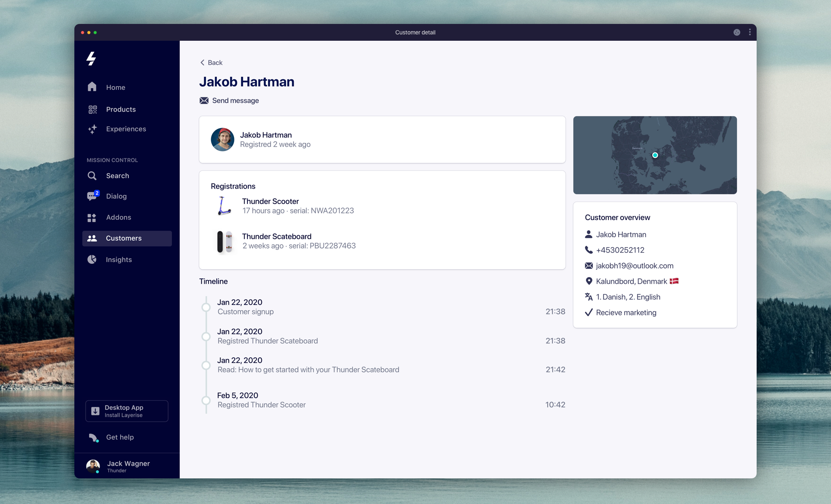Click the round face icon in title bar
The image size is (831, 504).
736,32
